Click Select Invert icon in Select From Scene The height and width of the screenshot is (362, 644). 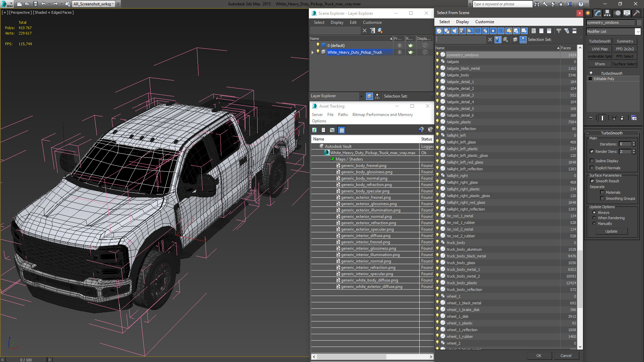[x=549, y=31]
